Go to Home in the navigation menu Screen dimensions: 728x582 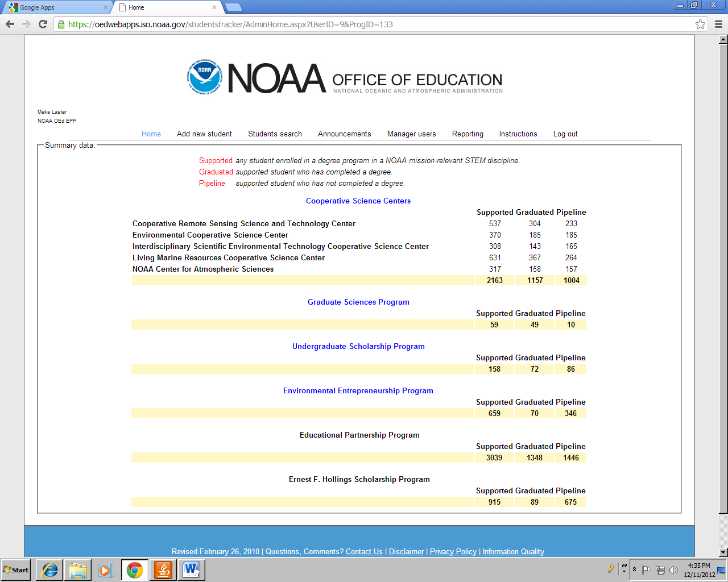(x=151, y=134)
